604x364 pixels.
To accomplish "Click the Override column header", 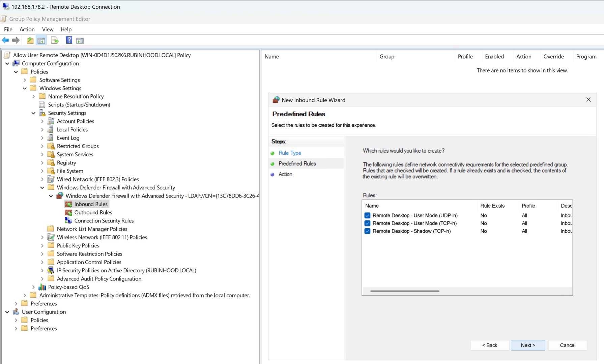I will tap(553, 57).
